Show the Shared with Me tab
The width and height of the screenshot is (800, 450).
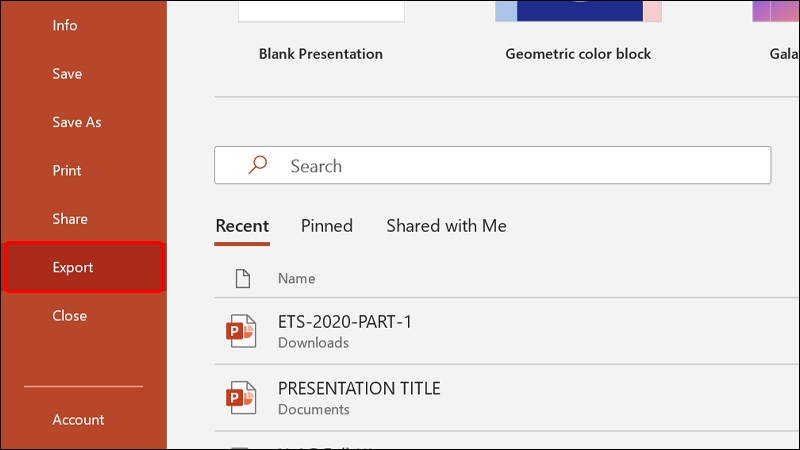click(x=446, y=226)
